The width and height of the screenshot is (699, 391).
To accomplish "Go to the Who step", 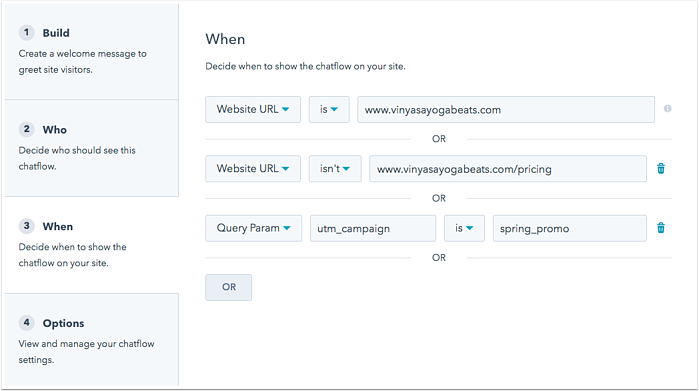I will (x=91, y=148).
